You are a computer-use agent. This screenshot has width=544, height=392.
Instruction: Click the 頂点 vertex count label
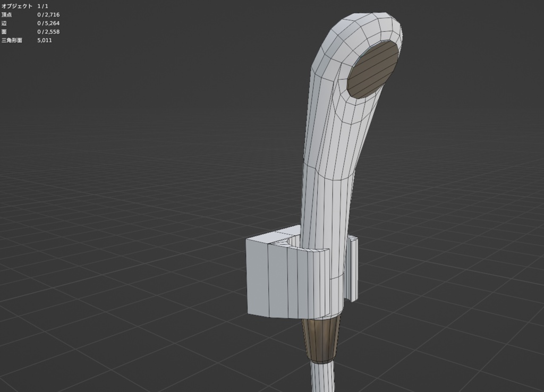[6, 14]
